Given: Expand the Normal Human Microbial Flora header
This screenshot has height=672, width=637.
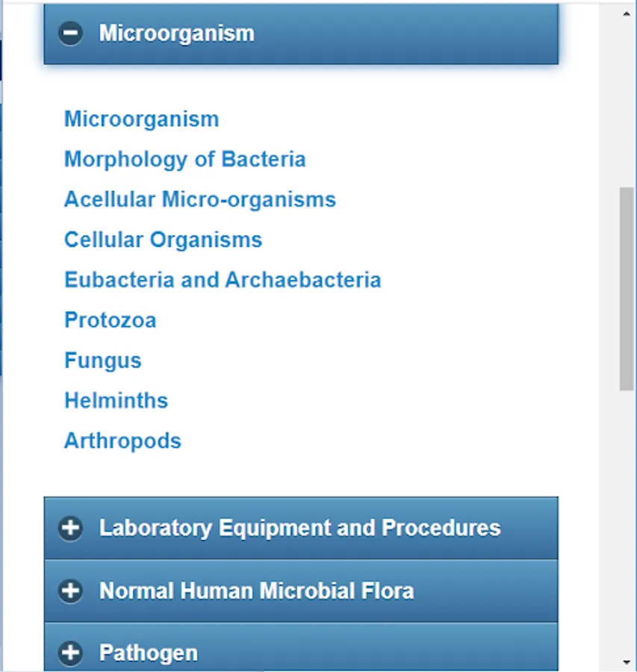Looking at the screenshot, I should [256, 591].
